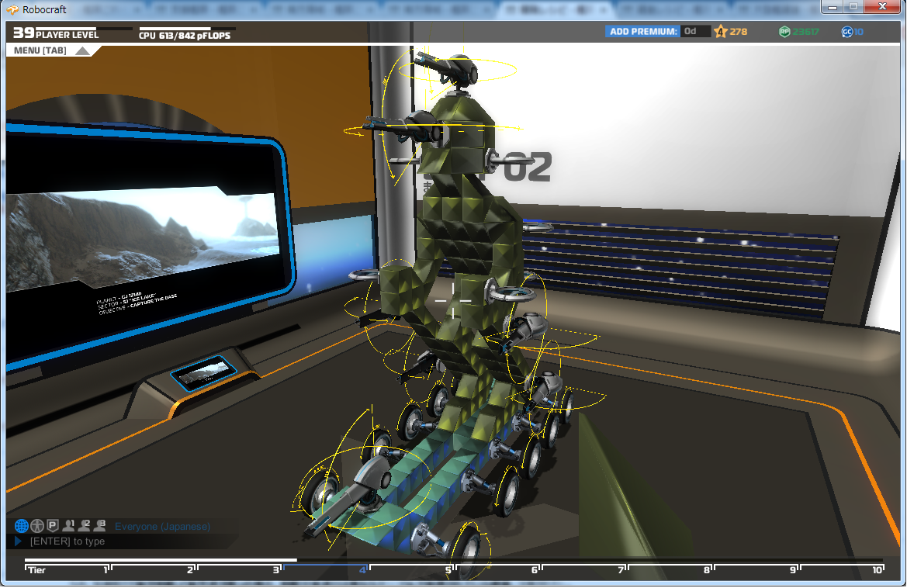This screenshot has height=588, width=907.
Task: Click the Everyone (Japanese) channel label
Action: point(162,526)
